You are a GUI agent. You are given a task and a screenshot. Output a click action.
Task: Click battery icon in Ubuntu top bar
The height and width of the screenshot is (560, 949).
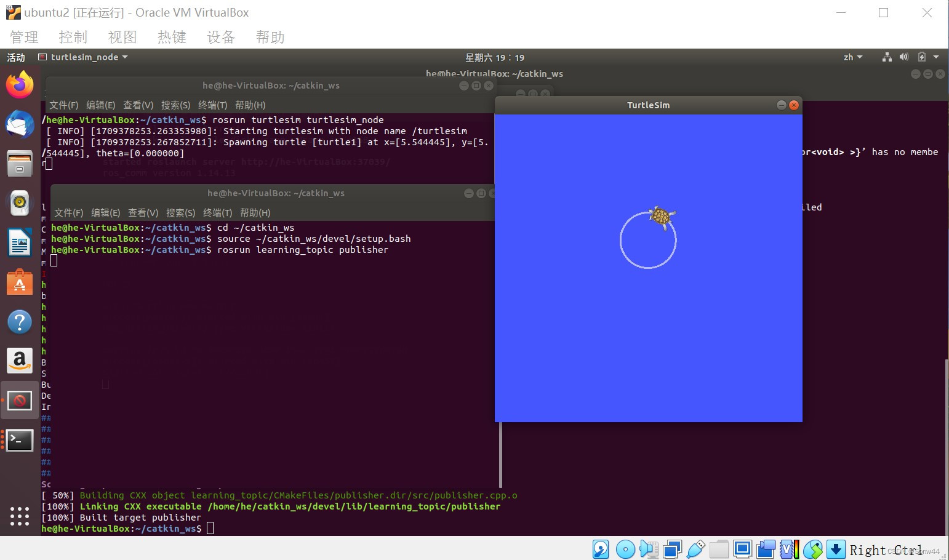[921, 57]
